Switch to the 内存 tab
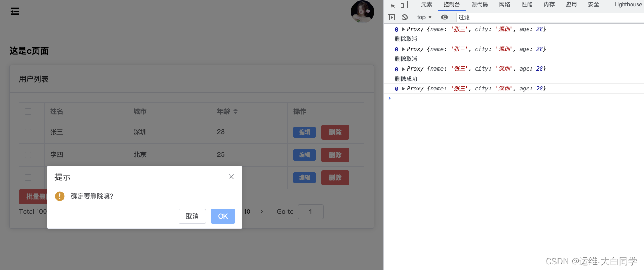Viewport: 644px width, 270px height. 549,5
